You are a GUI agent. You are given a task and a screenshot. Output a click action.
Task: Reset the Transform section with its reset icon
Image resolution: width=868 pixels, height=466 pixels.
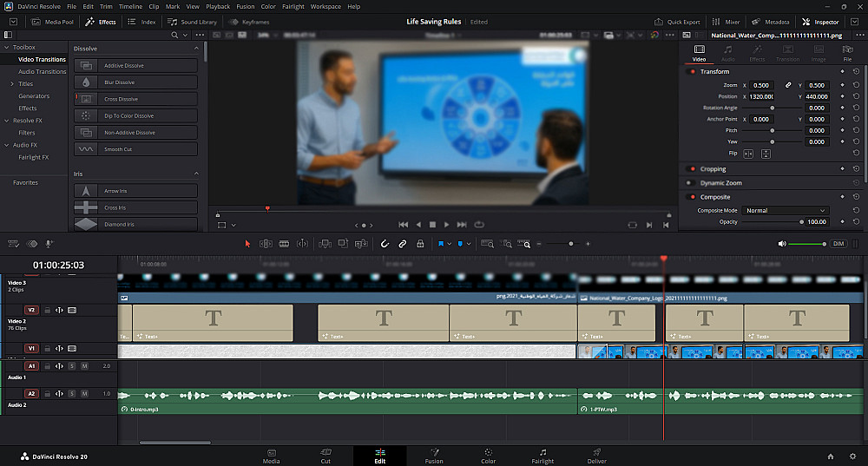coord(856,71)
